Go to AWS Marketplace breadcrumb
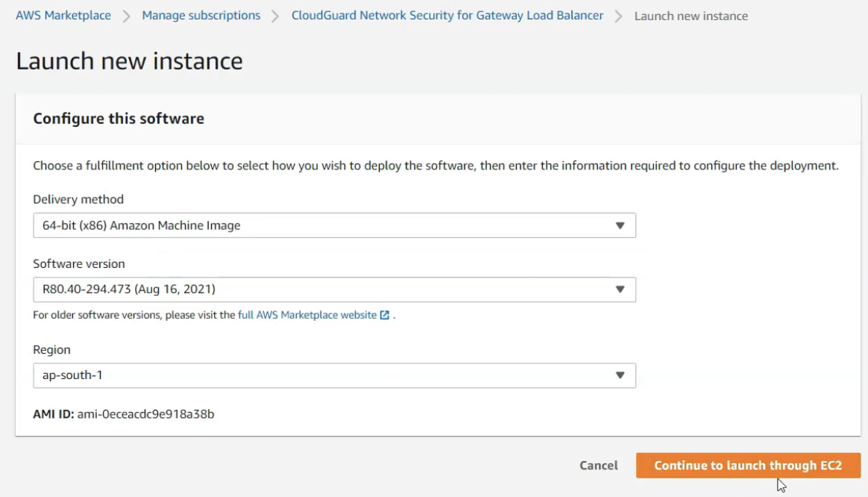This screenshot has width=868, height=497. [63, 16]
